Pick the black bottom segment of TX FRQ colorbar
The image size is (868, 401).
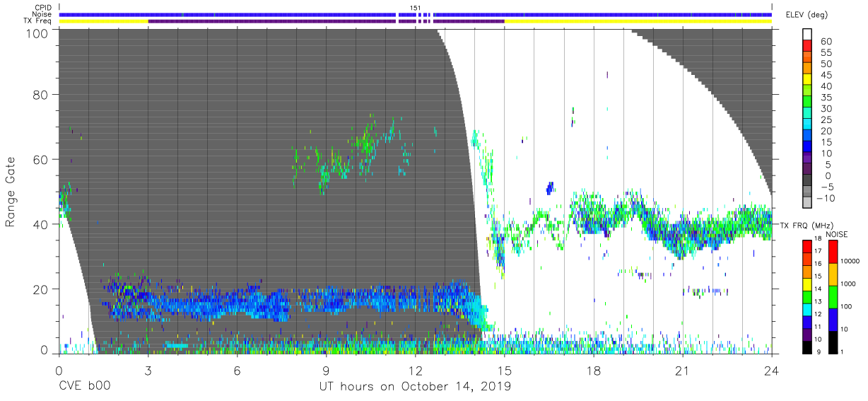tap(807, 348)
